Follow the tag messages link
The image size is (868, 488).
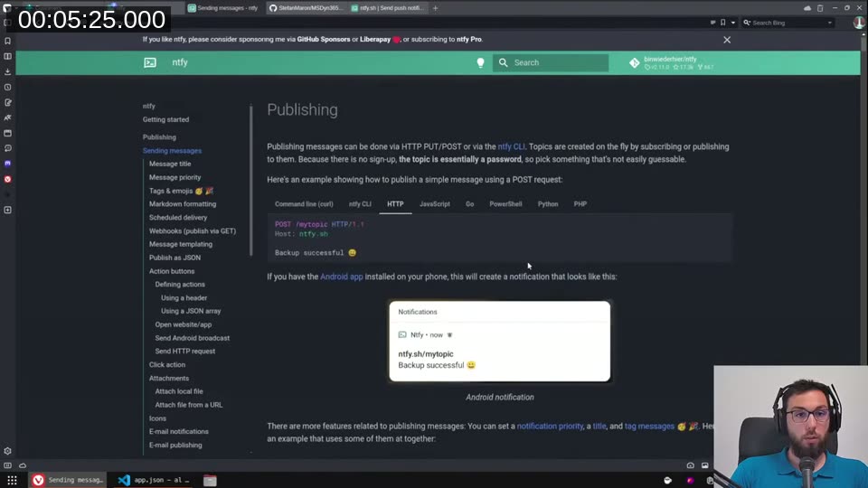click(x=649, y=426)
